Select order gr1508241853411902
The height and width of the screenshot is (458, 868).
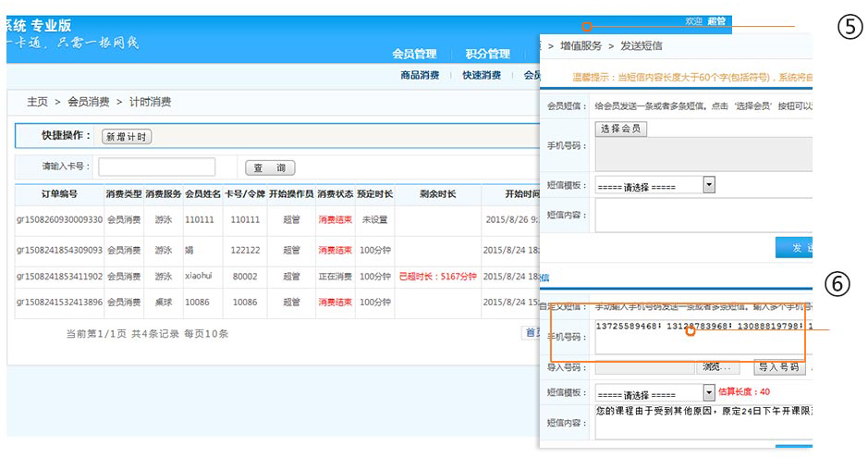(x=59, y=276)
